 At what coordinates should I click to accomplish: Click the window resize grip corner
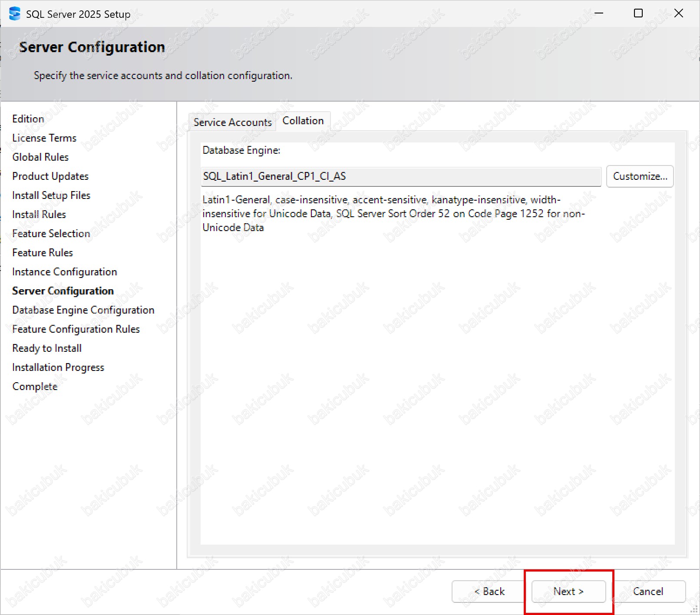pyautogui.click(x=694, y=609)
